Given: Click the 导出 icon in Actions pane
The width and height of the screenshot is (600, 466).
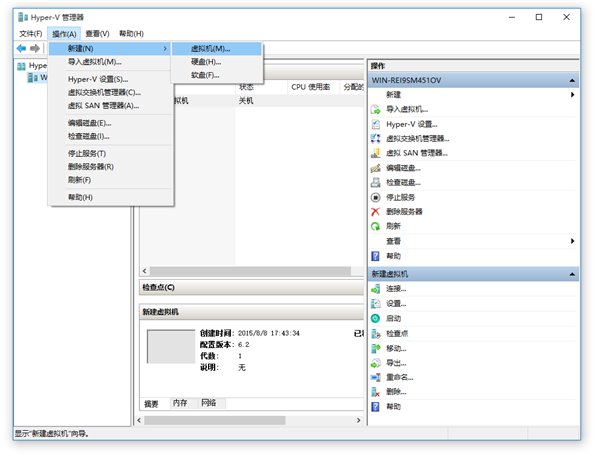Looking at the screenshot, I should [375, 363].
